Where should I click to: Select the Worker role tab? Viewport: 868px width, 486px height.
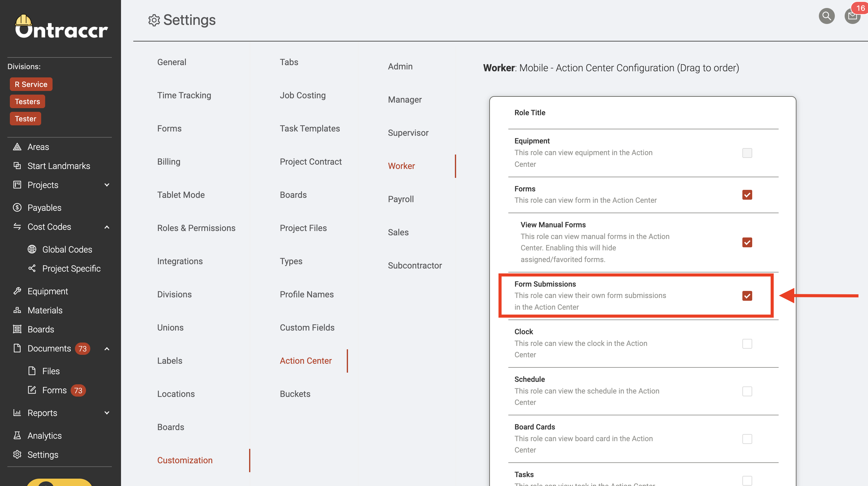(x=401, y=166)
